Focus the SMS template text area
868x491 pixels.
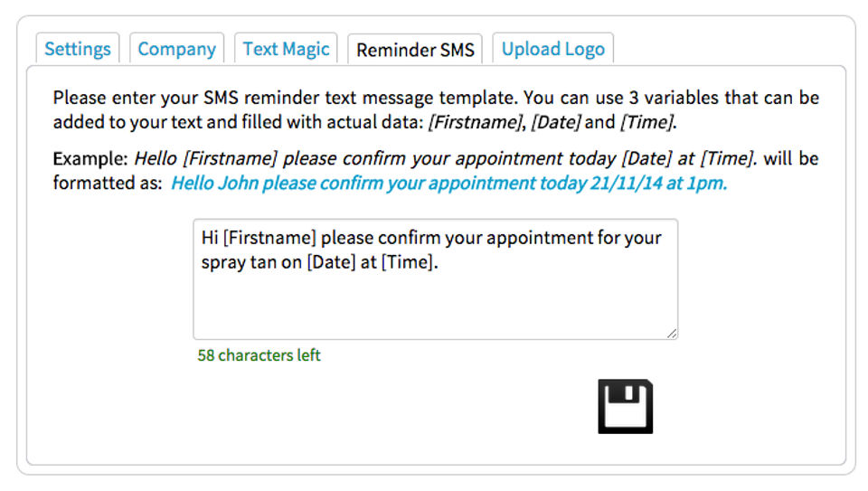coord(435,298)
